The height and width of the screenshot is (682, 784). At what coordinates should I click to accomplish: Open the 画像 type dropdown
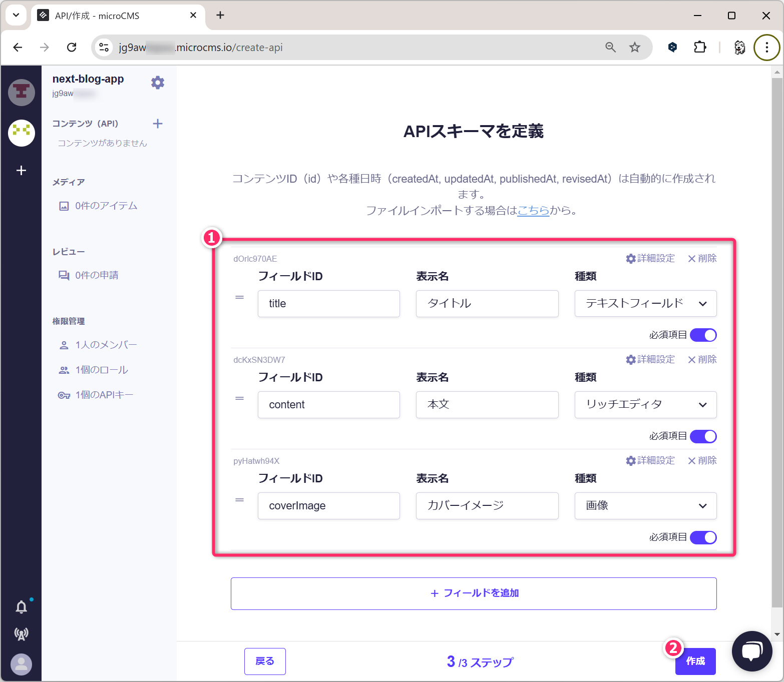[x=645, y=506]
